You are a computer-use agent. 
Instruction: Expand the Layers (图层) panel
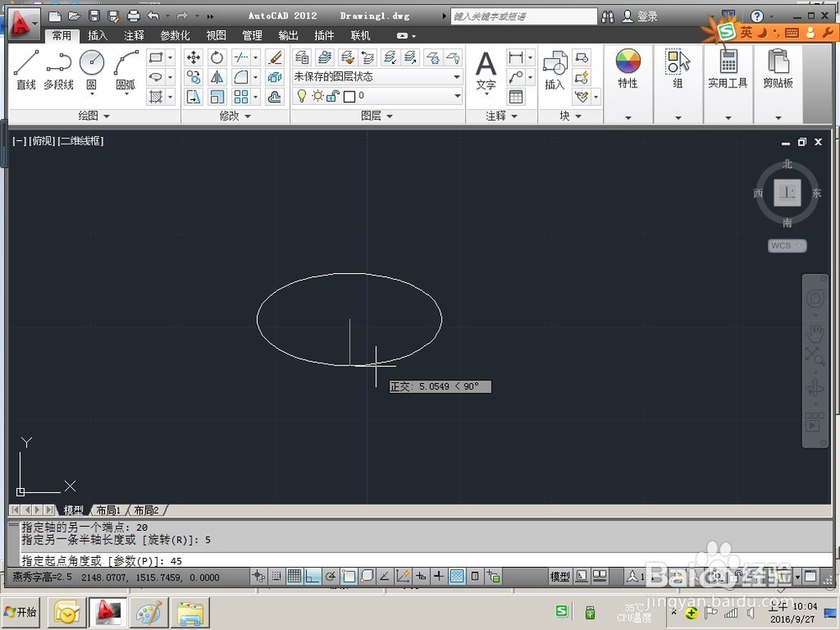(x=377, y=116)
